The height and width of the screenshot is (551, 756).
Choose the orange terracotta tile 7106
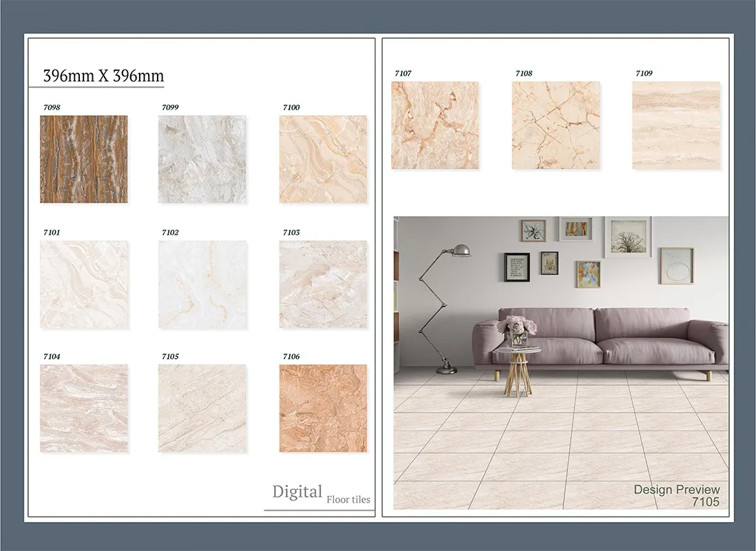click(x=323, y=408)
